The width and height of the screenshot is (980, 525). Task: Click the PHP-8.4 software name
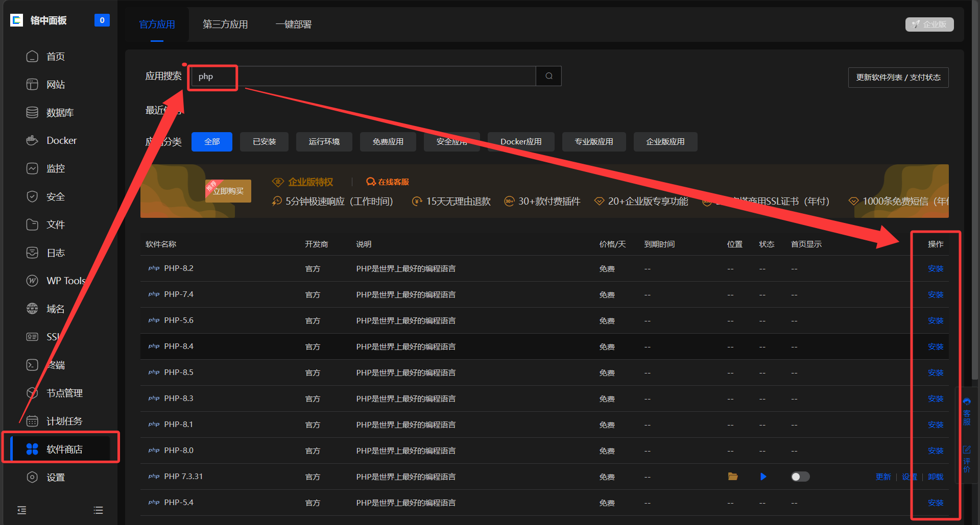coord(179,346)
